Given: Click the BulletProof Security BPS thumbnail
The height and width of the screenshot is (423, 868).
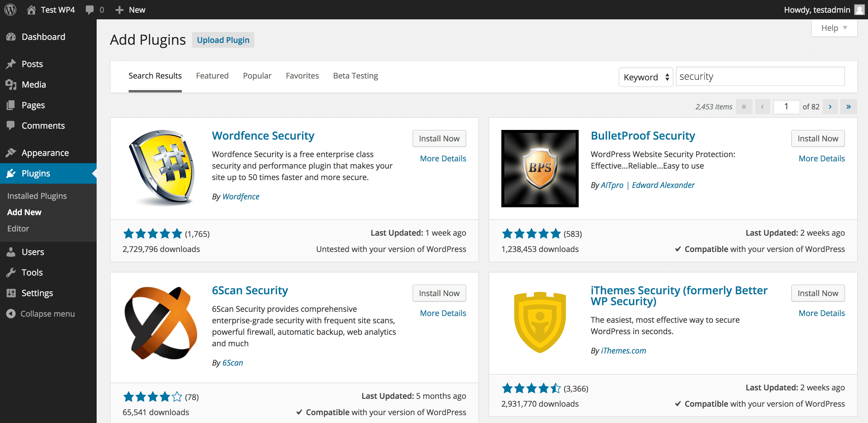Looking at the screenshot, I should [x=540, y=169].
